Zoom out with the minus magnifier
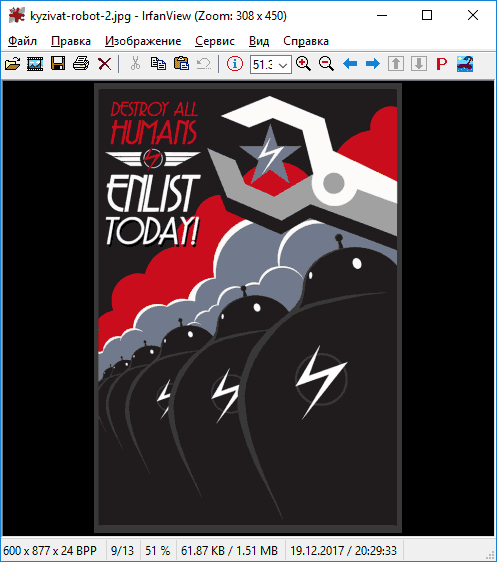Screen dimensions: 497x562 [326, 64]
